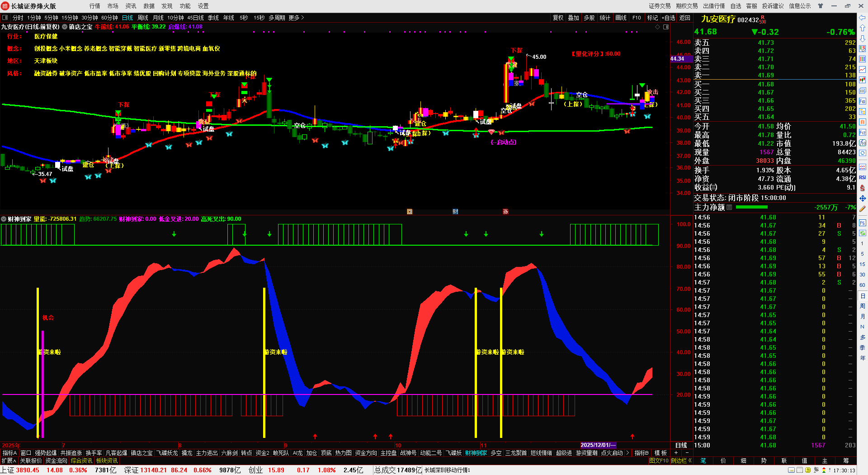Select the 月 period in right sidebar
Viewport: 868px width, 475px height.
(863, 316)
